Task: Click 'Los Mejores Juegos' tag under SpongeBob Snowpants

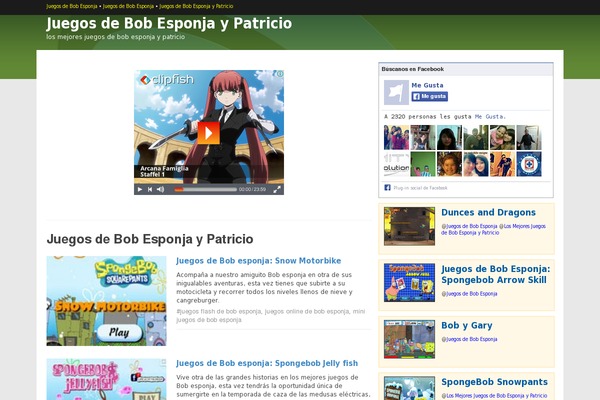Action: (x=496, y=396)
